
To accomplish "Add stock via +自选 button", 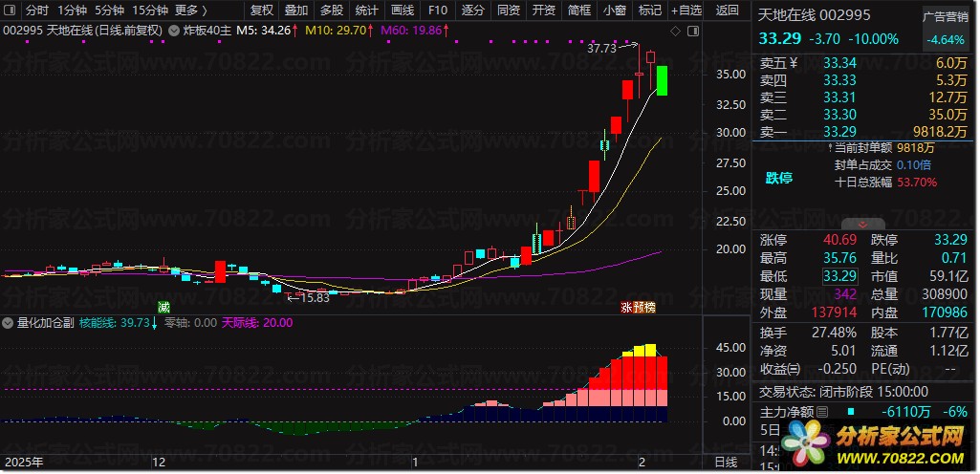I will click(x=686, y=11).
